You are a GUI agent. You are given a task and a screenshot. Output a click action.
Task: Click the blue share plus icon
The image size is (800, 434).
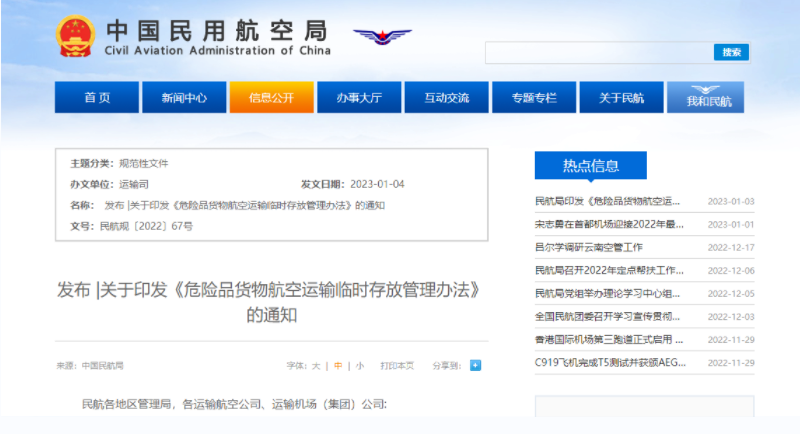pyautogui.click(x=475, y=366)
